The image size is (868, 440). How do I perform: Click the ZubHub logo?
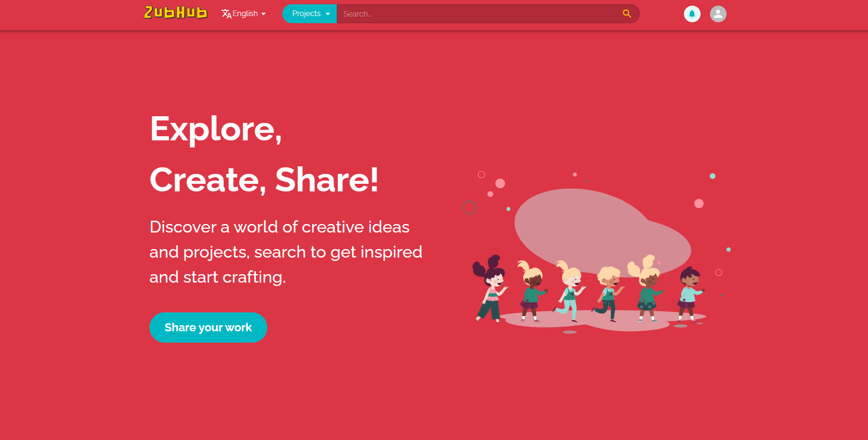(175, 13)
